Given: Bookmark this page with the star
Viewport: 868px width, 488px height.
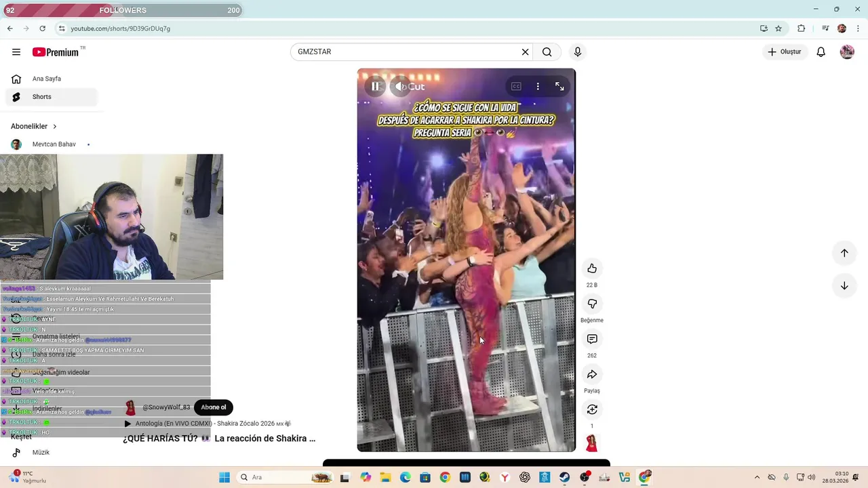Looking at the screenshot, I should 778,28.
